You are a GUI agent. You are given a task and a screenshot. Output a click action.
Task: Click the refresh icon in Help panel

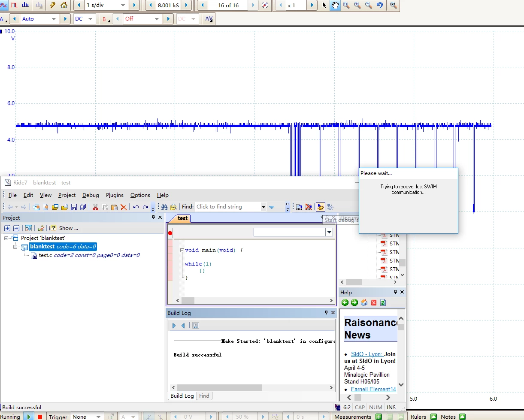pyautogui.click(x=383, y=302)
